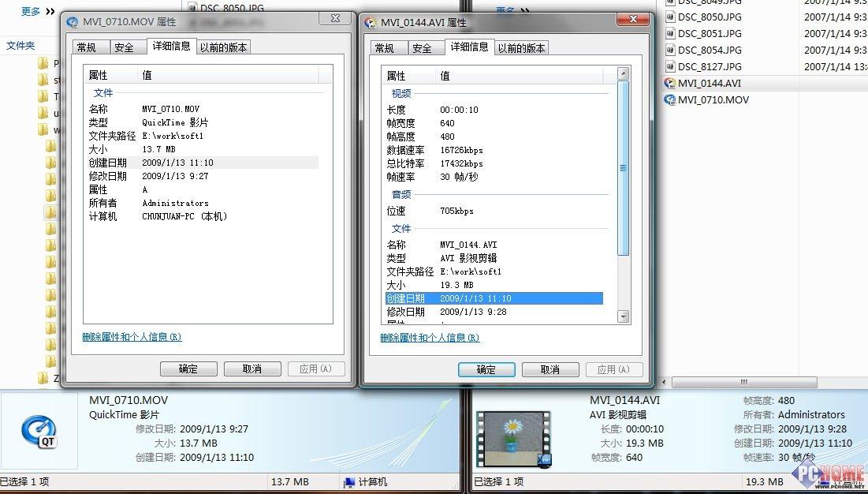Click the 帧宽度 640 row in AVI dialog
868x494 pixels.
(x=494, y=123)
